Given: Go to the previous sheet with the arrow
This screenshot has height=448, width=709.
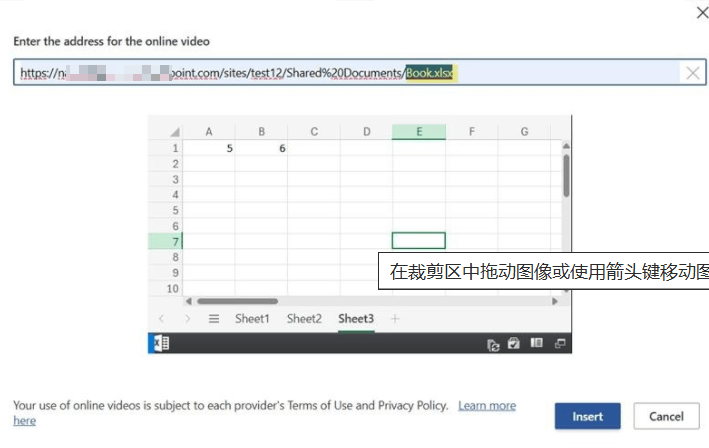Looking at the screenshot, I should [161, 319].
